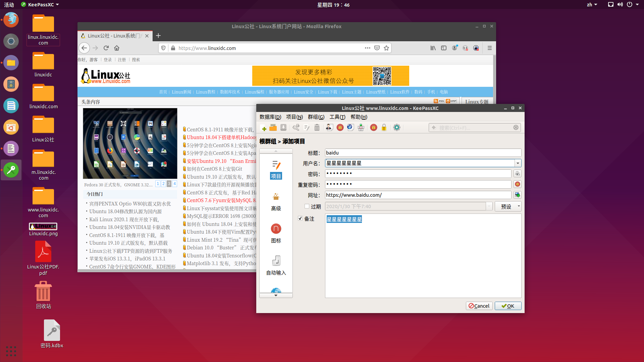The image size is (644, 362).
Task: Select 密码.kdbx file on desktop
Action: click(x=52, y=334)
